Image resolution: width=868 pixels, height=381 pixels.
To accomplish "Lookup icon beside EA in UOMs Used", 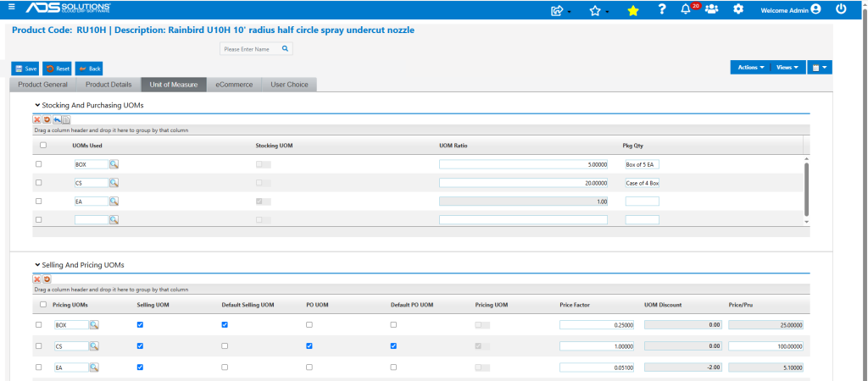I will 114,202.
